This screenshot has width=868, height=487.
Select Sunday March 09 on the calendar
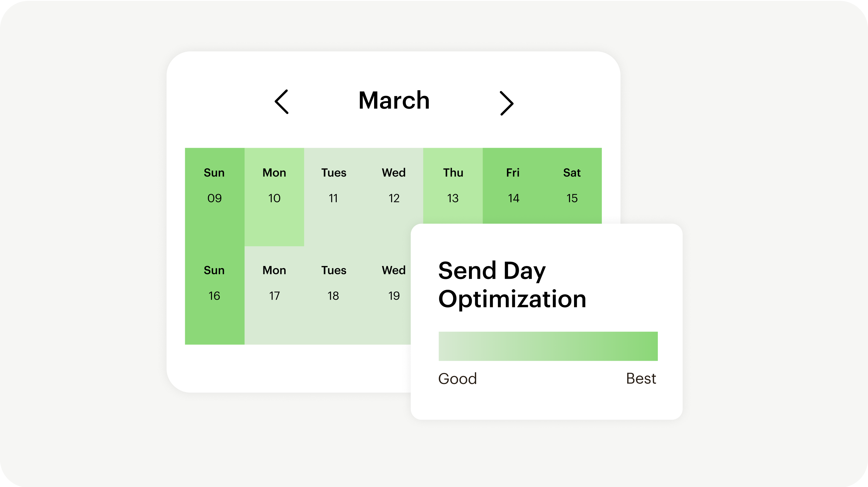(x=214, y=198)
